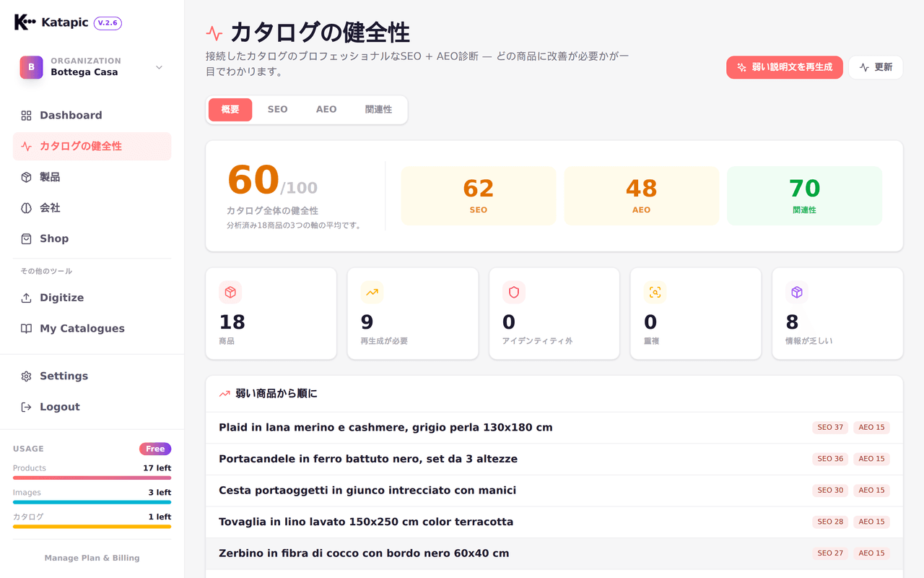Click the SEO 27 badge
Image resolution: width=924 pixels, height=578 pixels.
tap(830, 553)
